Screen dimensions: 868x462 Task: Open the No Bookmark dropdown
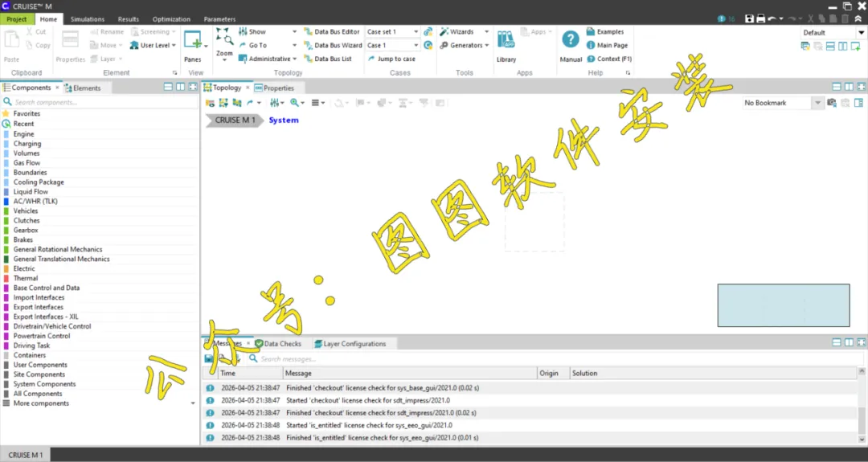click(817, 103)
